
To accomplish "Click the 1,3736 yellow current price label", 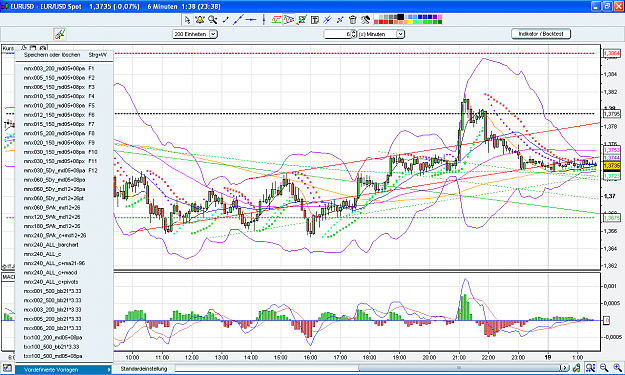I will (611, 165).
